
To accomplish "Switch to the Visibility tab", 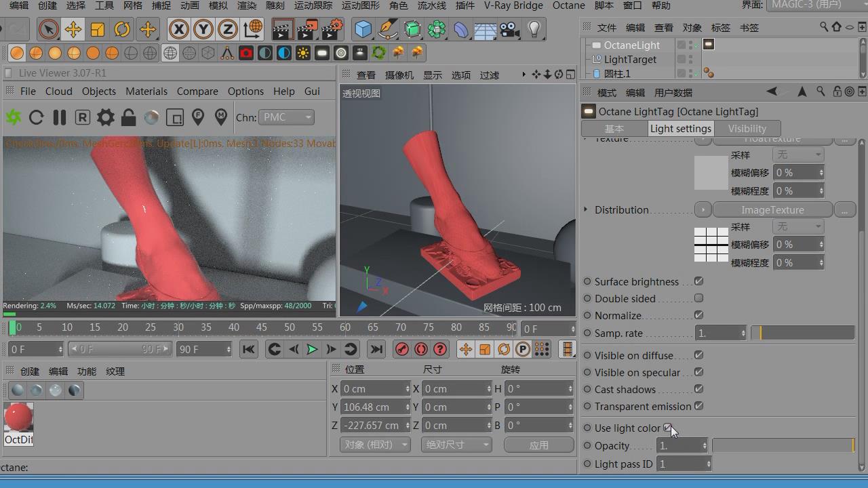I will [747, 128].
